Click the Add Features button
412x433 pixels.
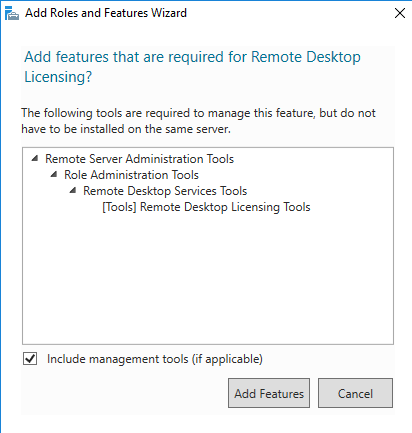point(269,393)
